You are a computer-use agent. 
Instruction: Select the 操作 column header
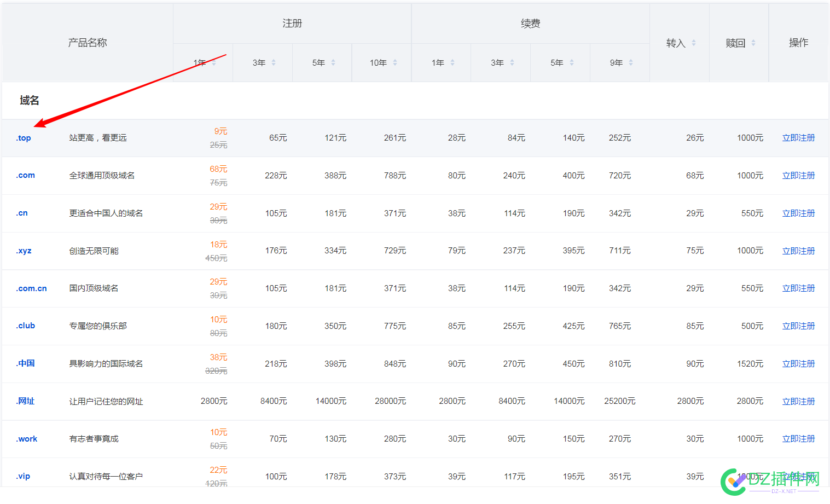798,43
